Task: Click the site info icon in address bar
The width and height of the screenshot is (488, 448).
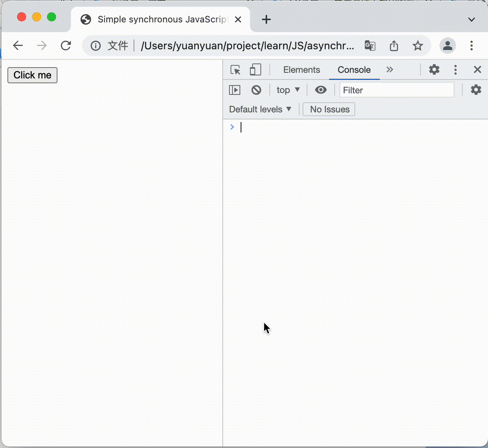Action: [x=96, y=46]
